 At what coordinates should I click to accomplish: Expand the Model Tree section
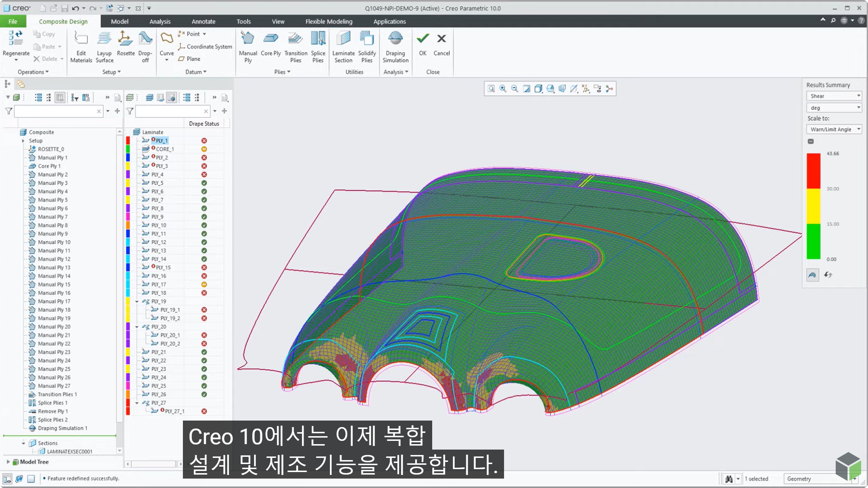tap(8, 462)
